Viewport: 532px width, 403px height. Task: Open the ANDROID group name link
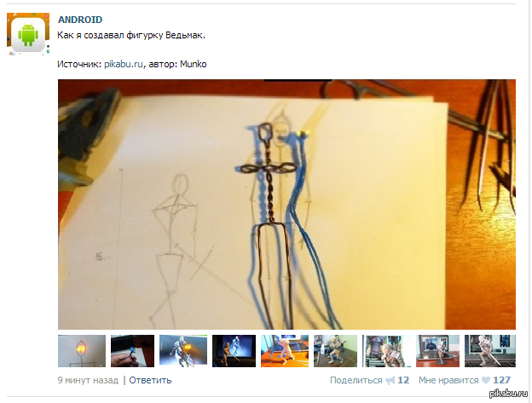(x=80, y=20)
